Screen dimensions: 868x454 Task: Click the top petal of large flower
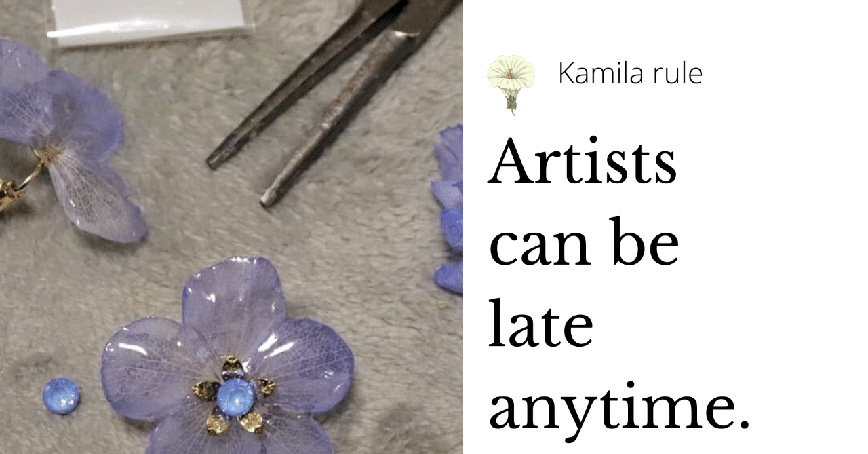tap(233, 304)
